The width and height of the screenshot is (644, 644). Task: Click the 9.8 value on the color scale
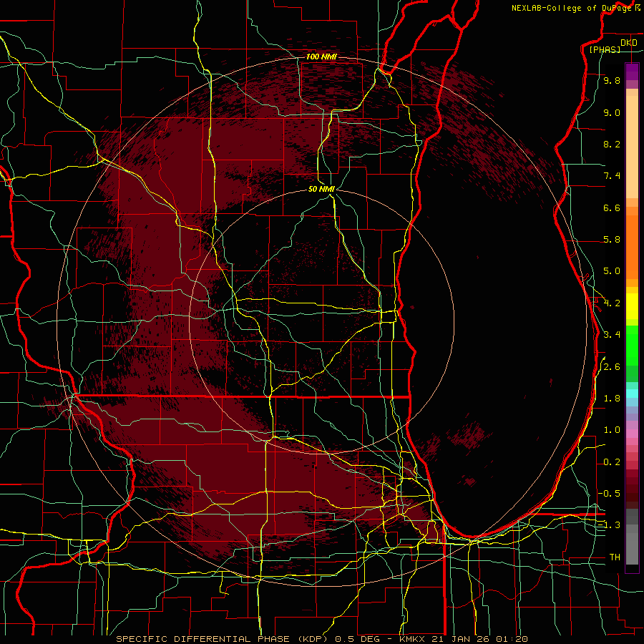tap(612, 80)
